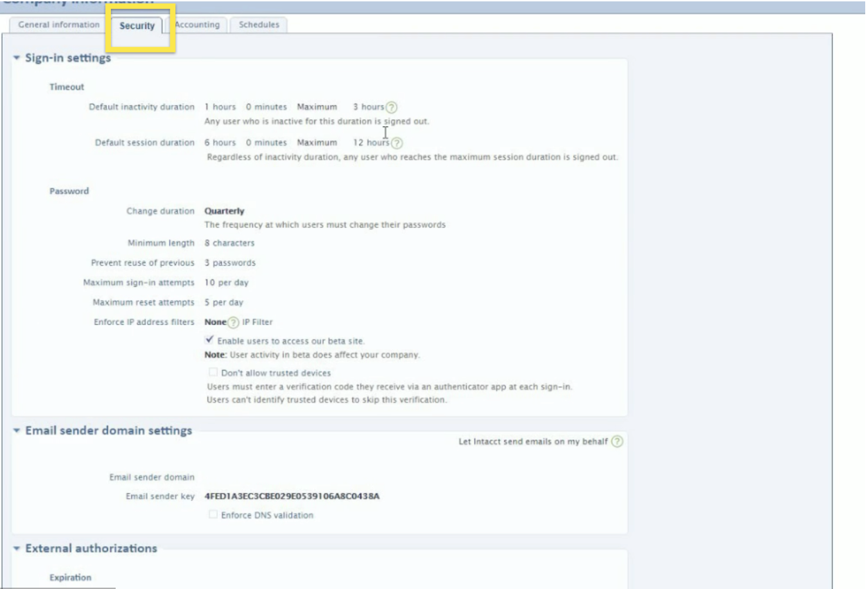Collapse the Sign-in settings section
Viewport: 868px width, 589px height.
tap(17, 58)
